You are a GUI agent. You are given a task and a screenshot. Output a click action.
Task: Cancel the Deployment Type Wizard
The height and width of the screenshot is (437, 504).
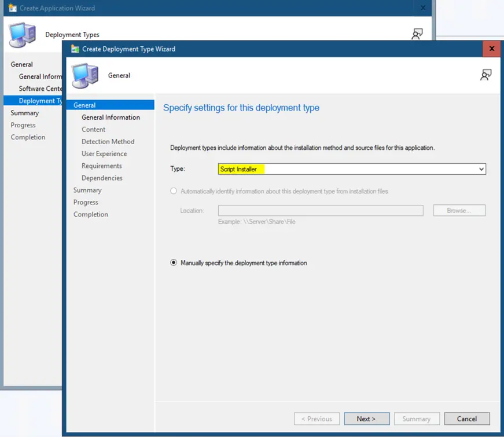tap(467, 418)
